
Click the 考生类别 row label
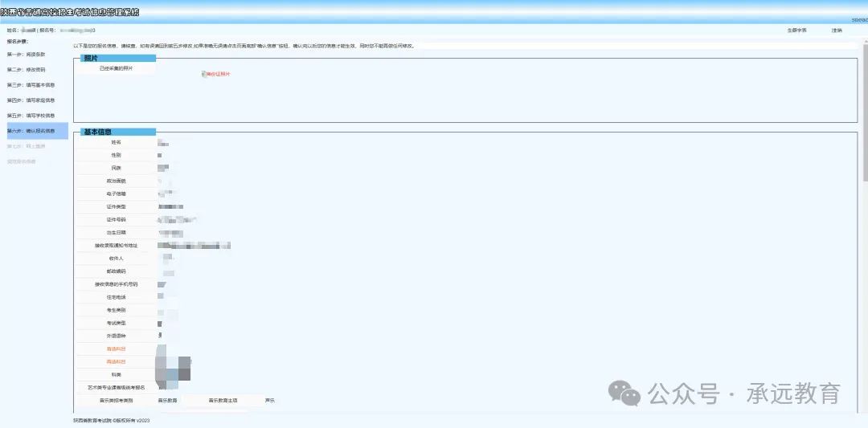click(x=116, y=310)
